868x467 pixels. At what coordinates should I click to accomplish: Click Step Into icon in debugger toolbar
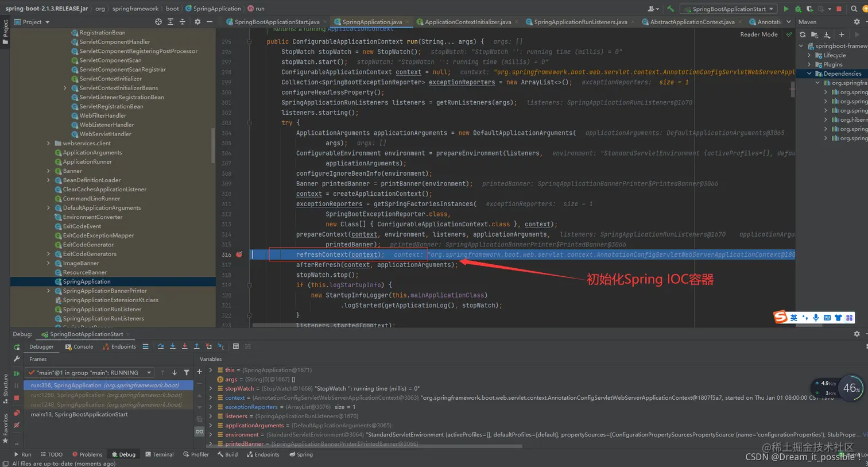click(173, 346)
